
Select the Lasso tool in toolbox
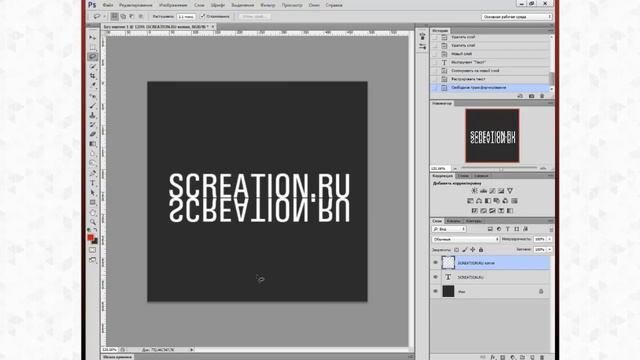click(93, 57)
